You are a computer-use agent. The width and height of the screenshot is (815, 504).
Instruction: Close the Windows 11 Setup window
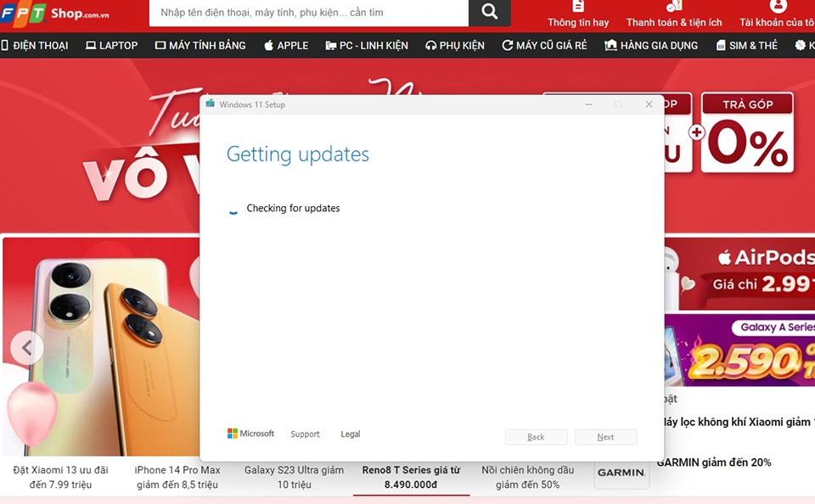click(x=649, y=104)
